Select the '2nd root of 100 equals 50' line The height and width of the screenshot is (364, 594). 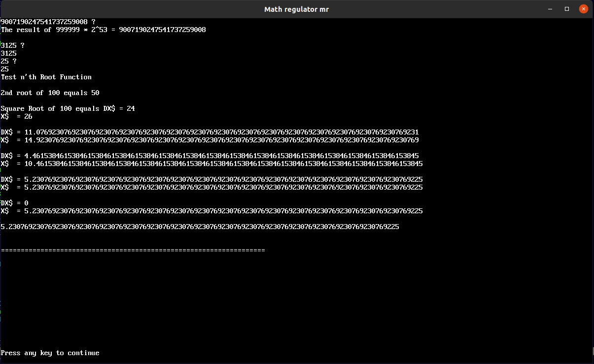50,93
